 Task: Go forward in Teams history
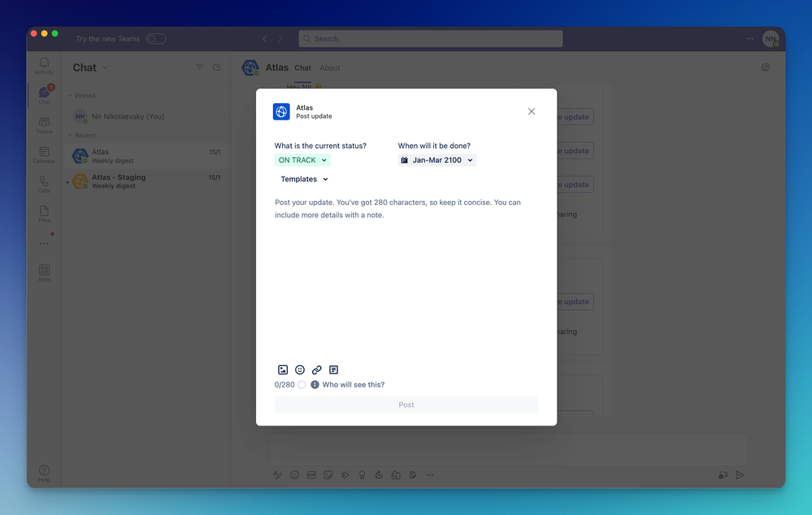[x=280, y=39]
